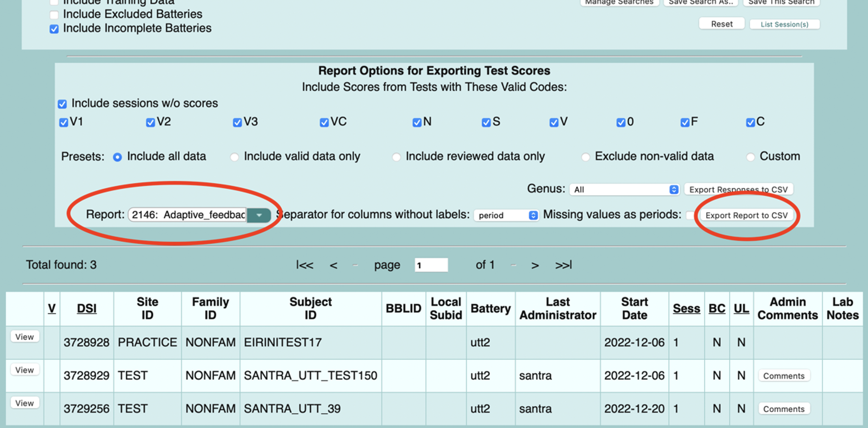The width and height of the screenshot is (868, 428).
Task: Uncheck the F valid code checkbox
Action: click(685, 122)
